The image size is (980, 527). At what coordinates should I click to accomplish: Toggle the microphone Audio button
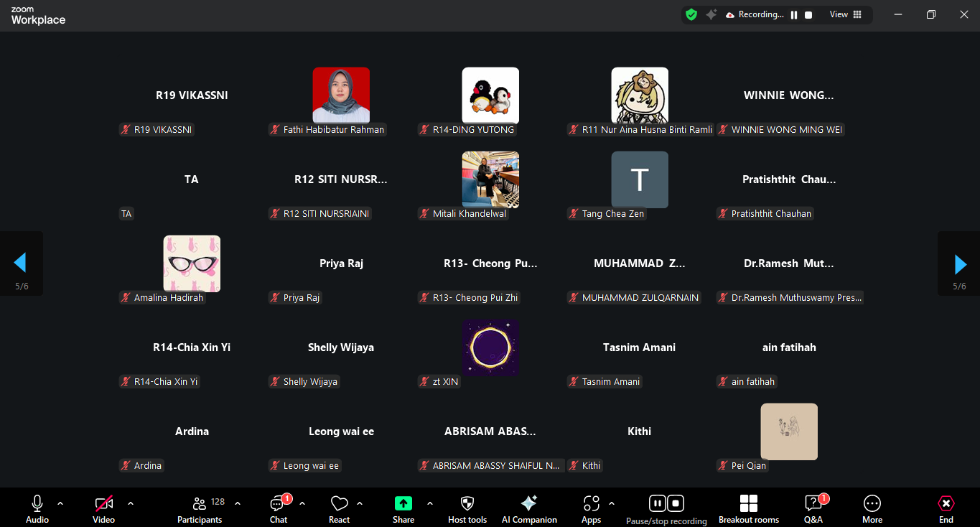coord(37,504)
